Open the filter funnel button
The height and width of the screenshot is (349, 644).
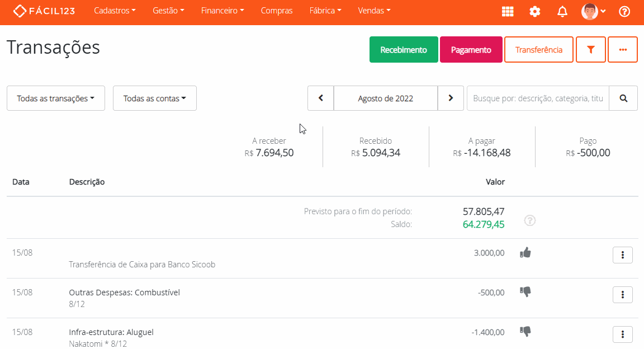click(590, 50)
